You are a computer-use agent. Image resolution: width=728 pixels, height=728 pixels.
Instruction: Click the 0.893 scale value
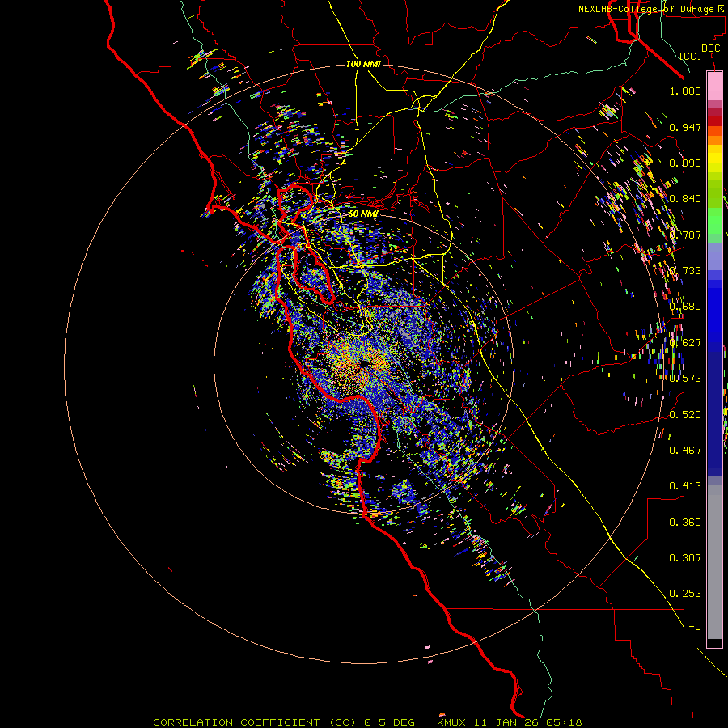coord(685,163)
